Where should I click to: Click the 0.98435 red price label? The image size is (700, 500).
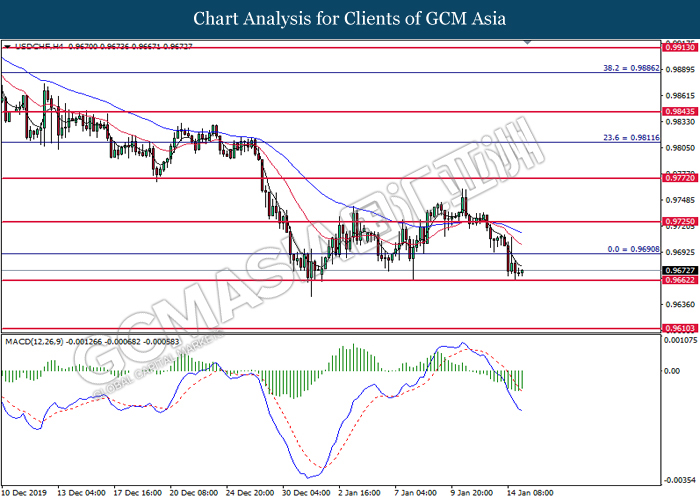click(x=680, y=112)
